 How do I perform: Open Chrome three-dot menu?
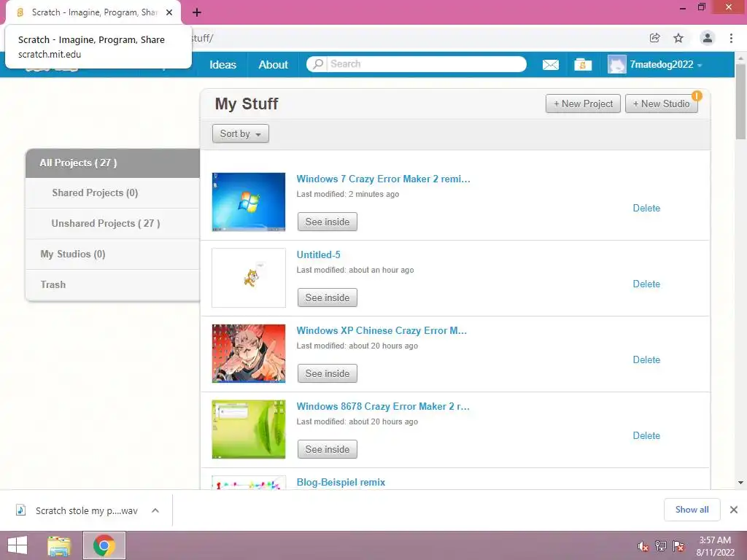click(x=731, y=38)
